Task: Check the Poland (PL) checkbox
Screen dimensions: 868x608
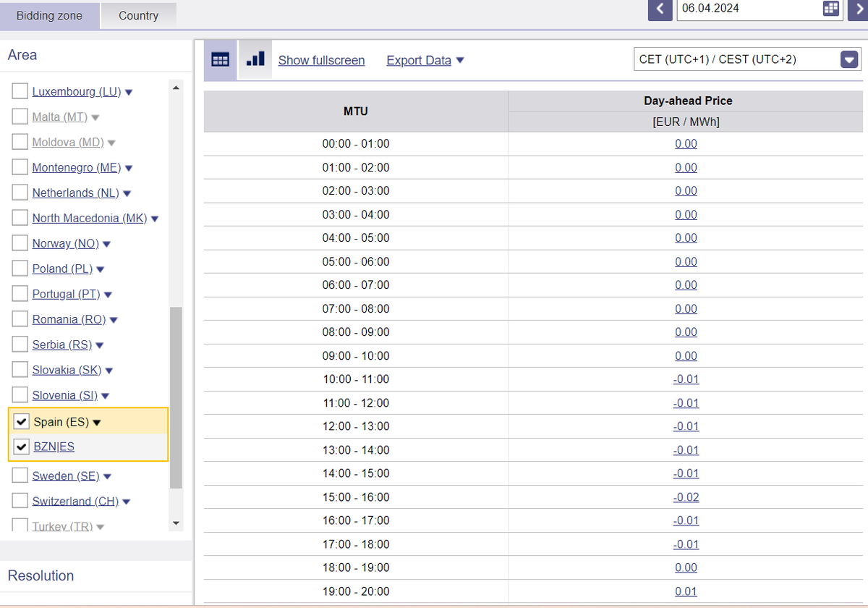Action: [x=20, y=269]
